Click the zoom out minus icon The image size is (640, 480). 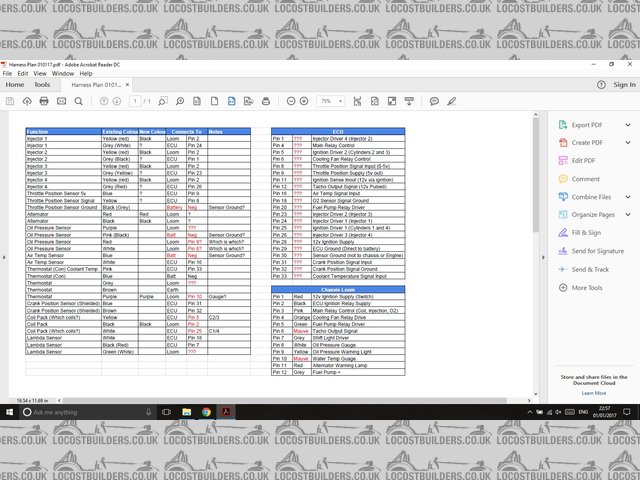point(291,101)
